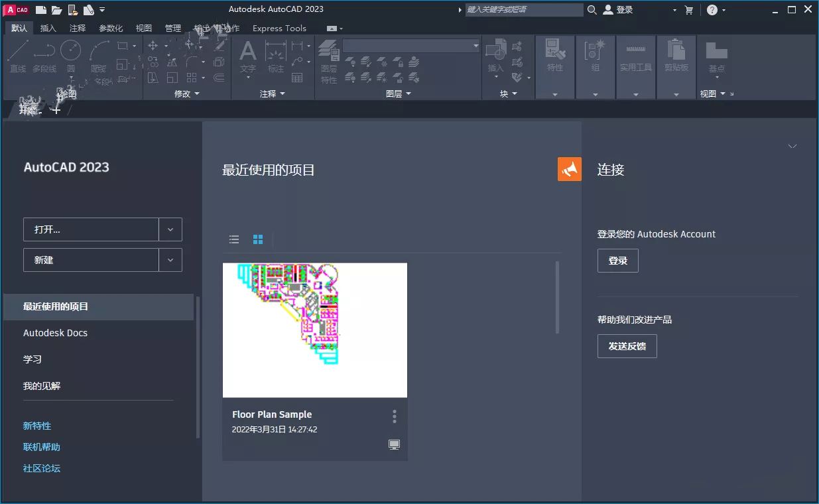
Task: Switch to the 插入 ribbon tab
Action: pos(49,28)
